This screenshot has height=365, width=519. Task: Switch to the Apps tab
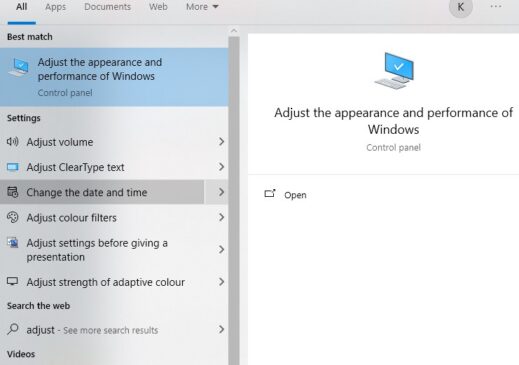55,7
